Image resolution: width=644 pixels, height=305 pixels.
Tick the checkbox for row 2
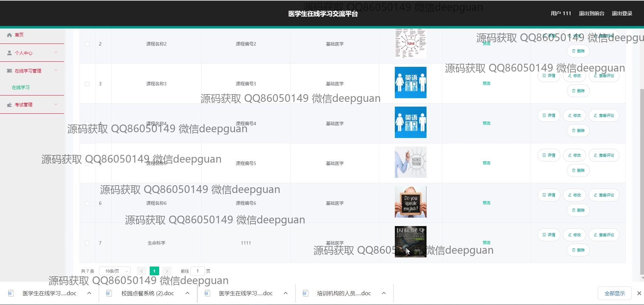click(87, 44)
